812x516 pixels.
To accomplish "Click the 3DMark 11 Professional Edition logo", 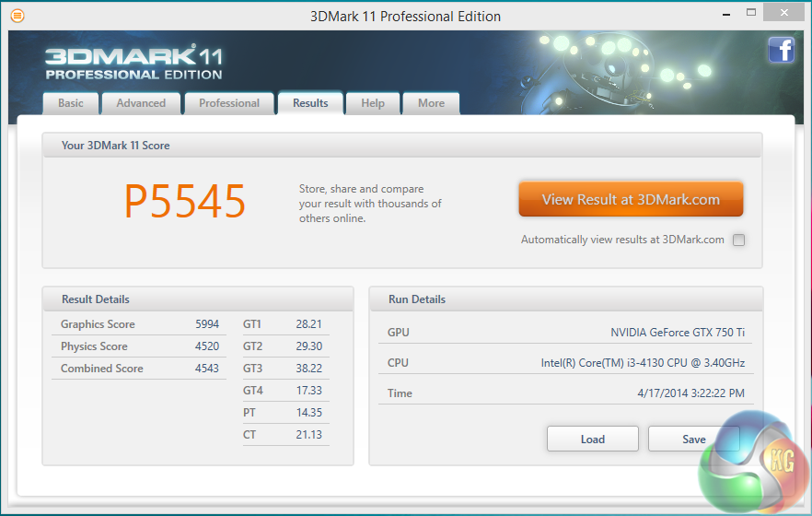I will point(133,63).
